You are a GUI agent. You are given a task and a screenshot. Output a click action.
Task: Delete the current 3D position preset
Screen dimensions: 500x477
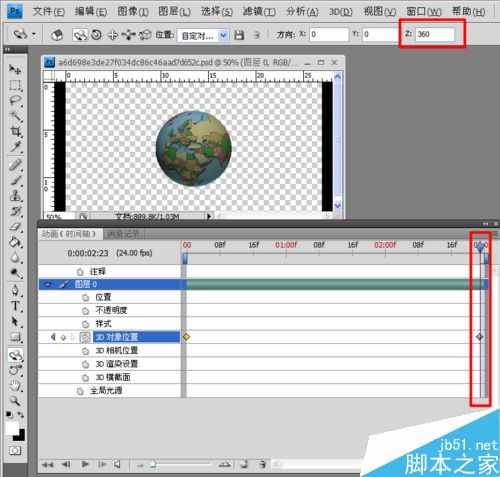click(257, 35)
